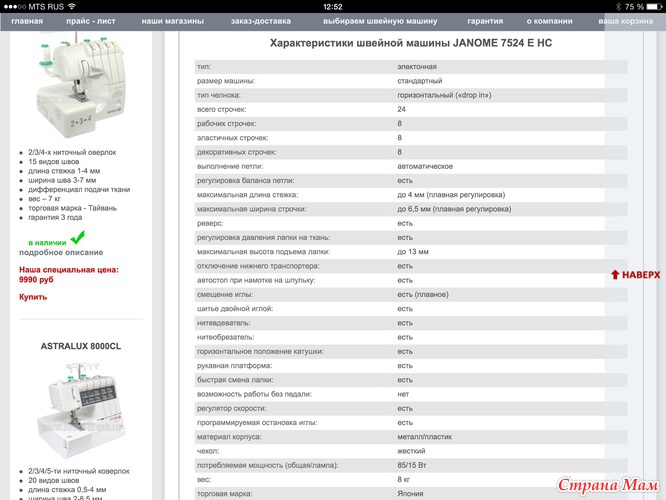Open о компании page
This screenshot has height=500, width=666.
coord(550,21)
